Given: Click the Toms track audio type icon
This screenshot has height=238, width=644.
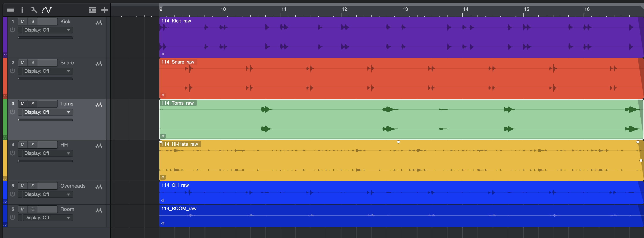Looking at the screenshot, I should pos(99,105).
